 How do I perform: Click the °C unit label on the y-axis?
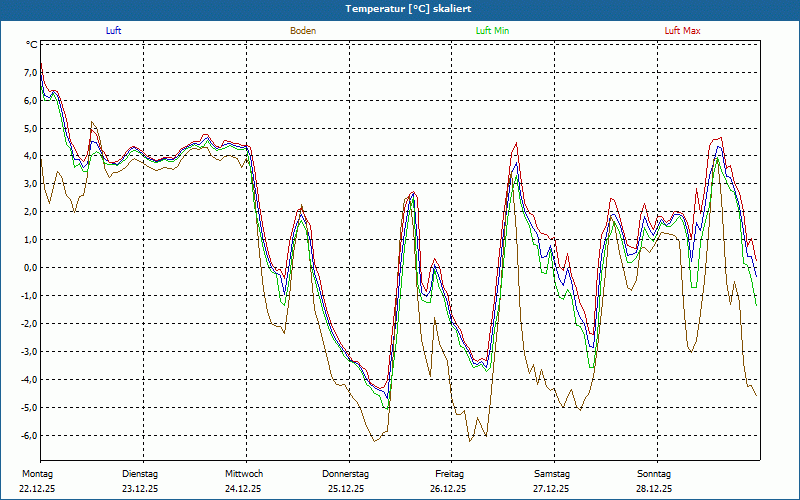pyautogui.click(x=31, y=45)
